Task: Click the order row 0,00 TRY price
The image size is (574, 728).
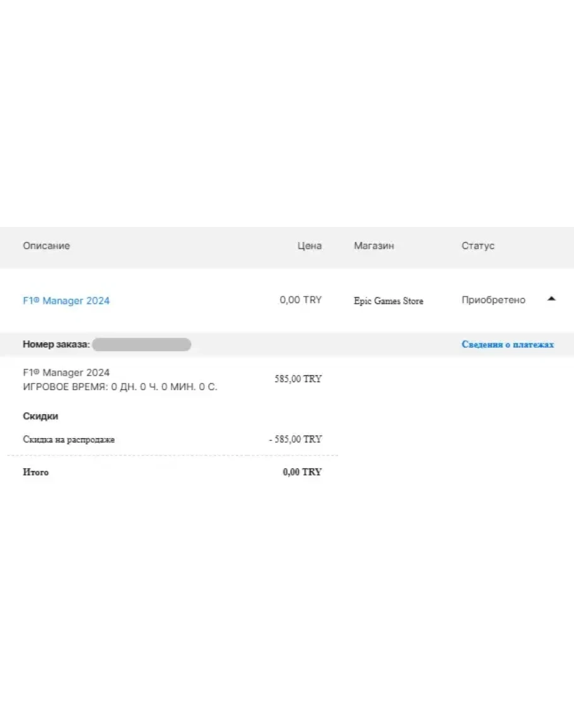Action: click(x=300, y=300)
